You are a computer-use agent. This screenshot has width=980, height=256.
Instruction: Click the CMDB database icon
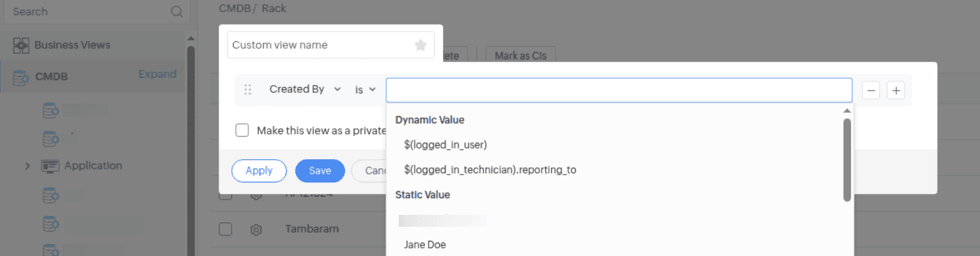[x=21, y=78]
